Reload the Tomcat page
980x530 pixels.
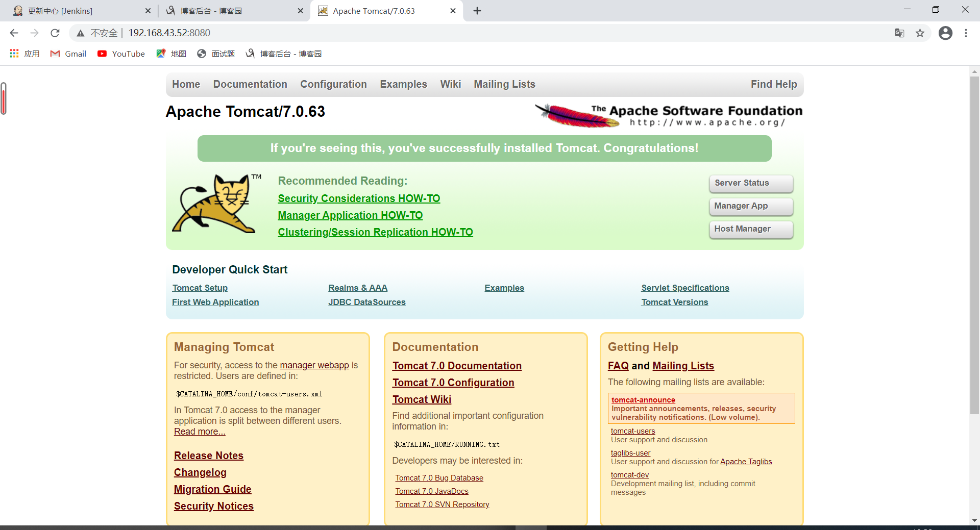pyautogui.click(x=55, y=33)
